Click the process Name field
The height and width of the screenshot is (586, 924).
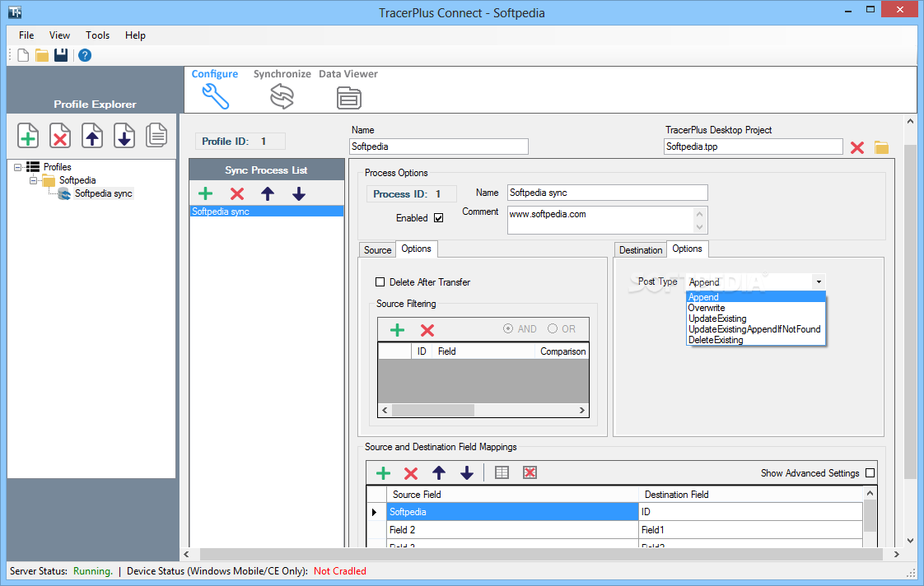pyautogui.click(x=607, y=193)
